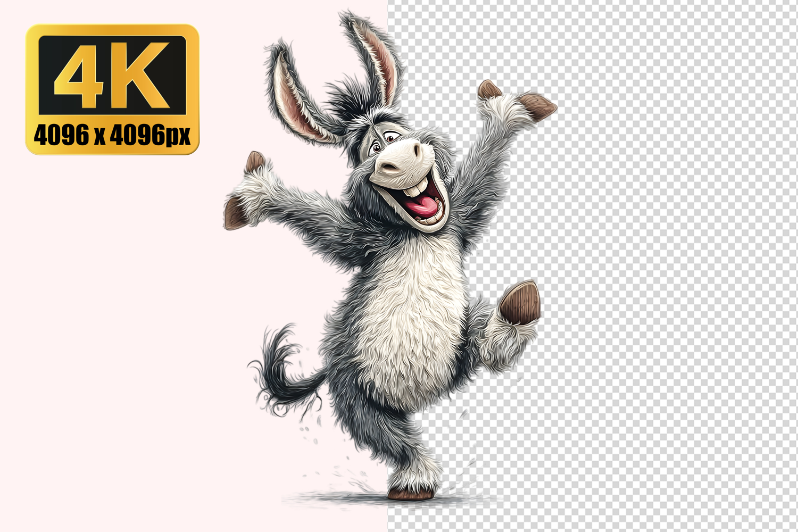Click the transparent checkerboard background area
This screenshot has height=532, width=798.
[x=665, y=266]
